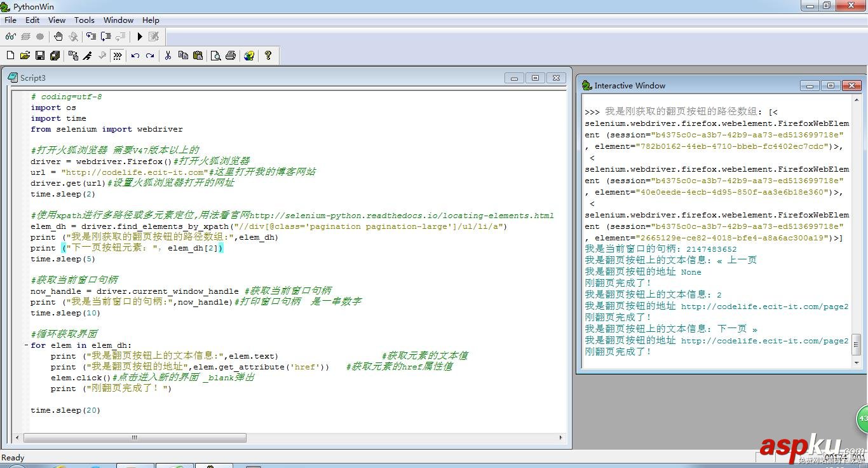Click the Interactive Window scrollbar down arrow
The image size is (868, 468).
pyautogui.click(x=856, y=362)
